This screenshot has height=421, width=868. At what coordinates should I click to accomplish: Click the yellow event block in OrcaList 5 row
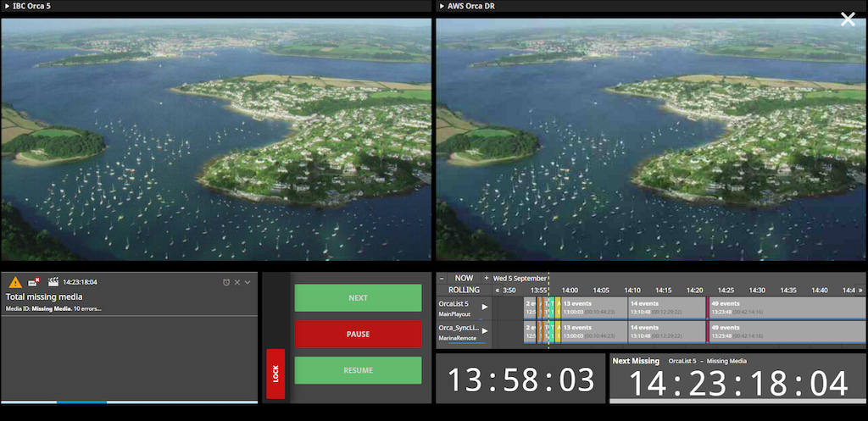click(558, 308)
